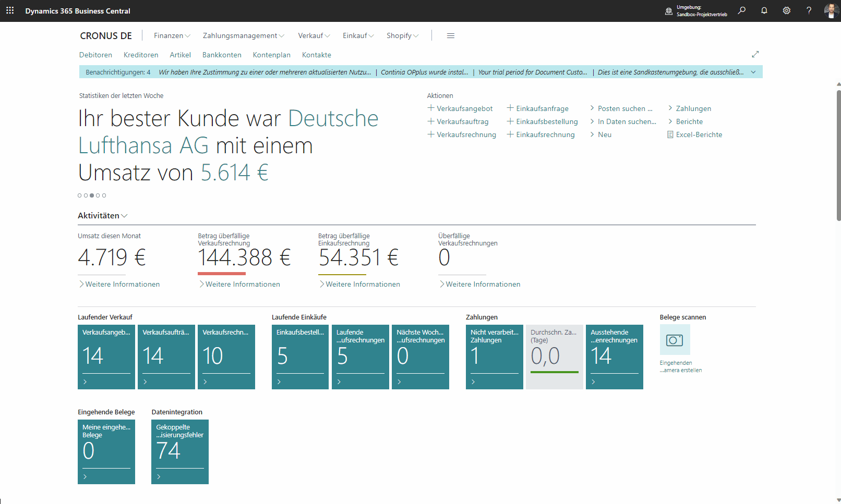Viewport: 841px width, 504px height.
Task: Open the Bankkonten tab
Action: click(x=222, y=55)
